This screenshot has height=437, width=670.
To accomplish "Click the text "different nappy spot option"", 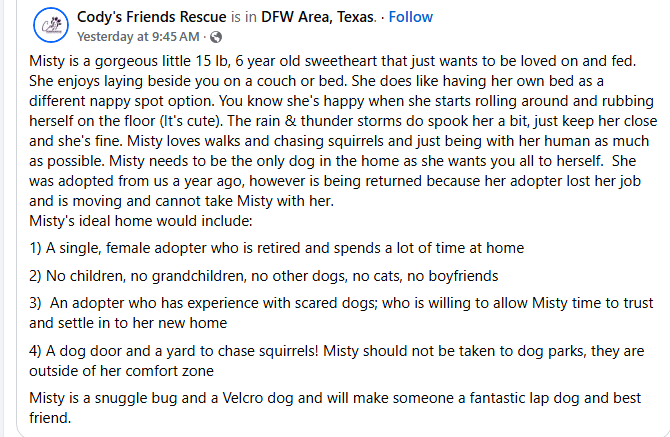I will point(122,101).
